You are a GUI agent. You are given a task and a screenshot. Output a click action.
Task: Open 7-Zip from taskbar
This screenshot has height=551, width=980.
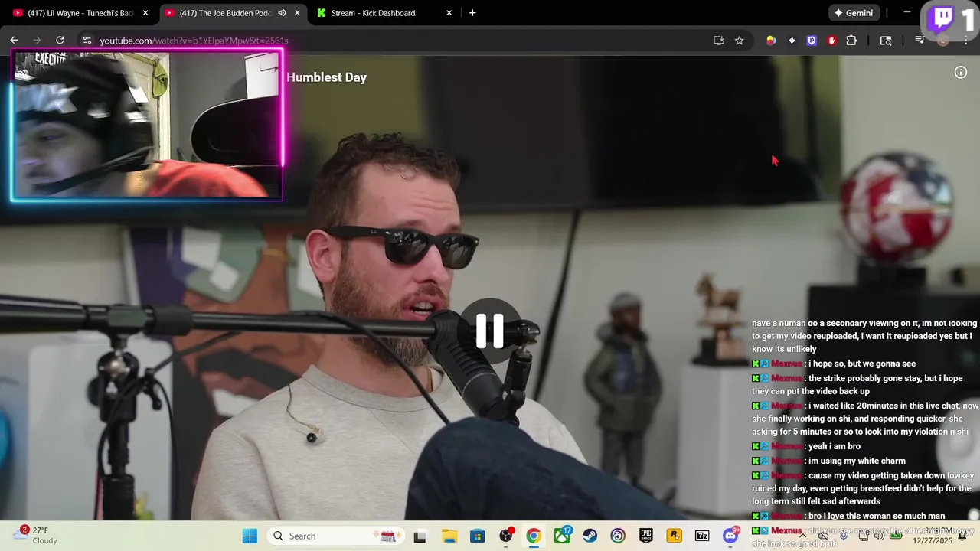[702, 536]
